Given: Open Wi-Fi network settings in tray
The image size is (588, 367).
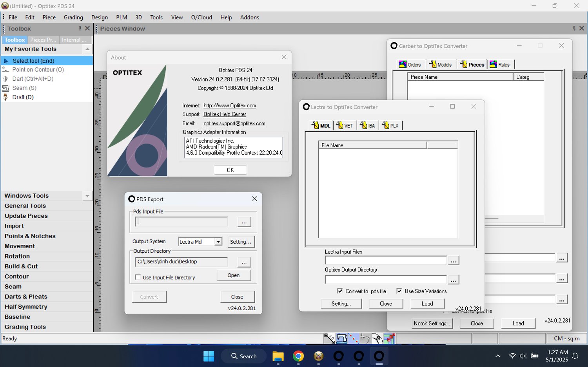Looking at the screenshot, I should coord(512,356).
